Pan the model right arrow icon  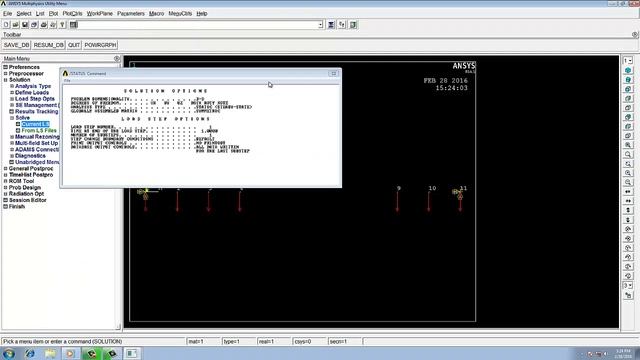tap(628, 201)
